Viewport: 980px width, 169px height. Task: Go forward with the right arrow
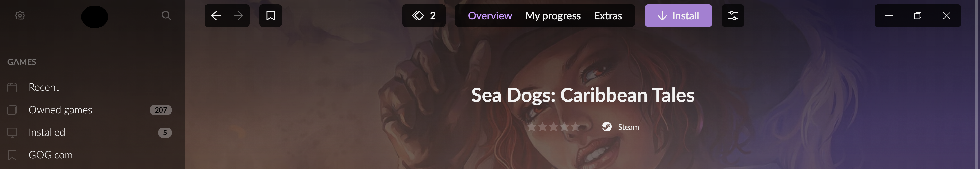tap(238, 16)
